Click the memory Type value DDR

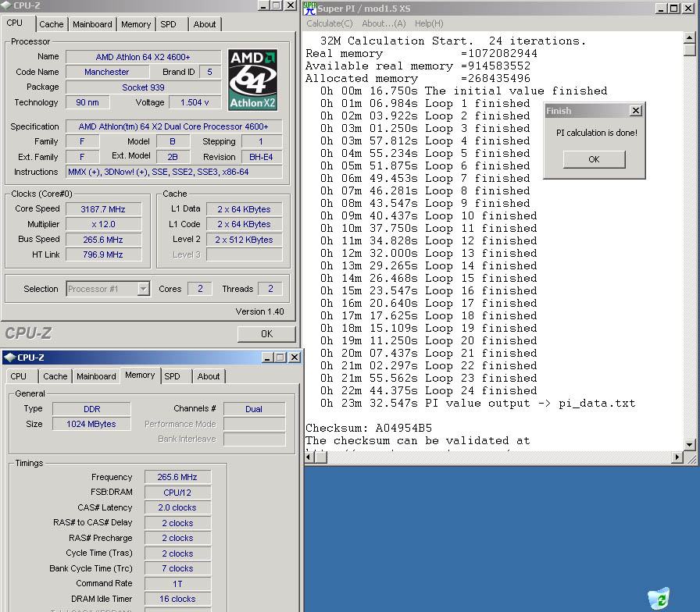point(91,409)
